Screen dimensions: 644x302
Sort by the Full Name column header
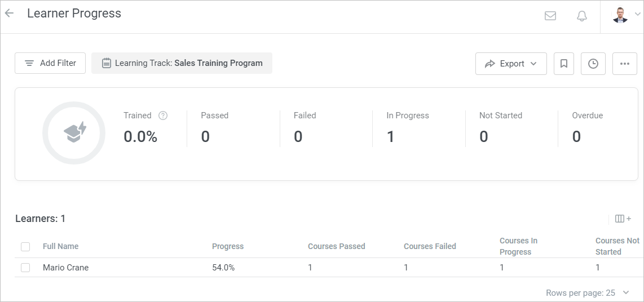(x=60, y=246)
